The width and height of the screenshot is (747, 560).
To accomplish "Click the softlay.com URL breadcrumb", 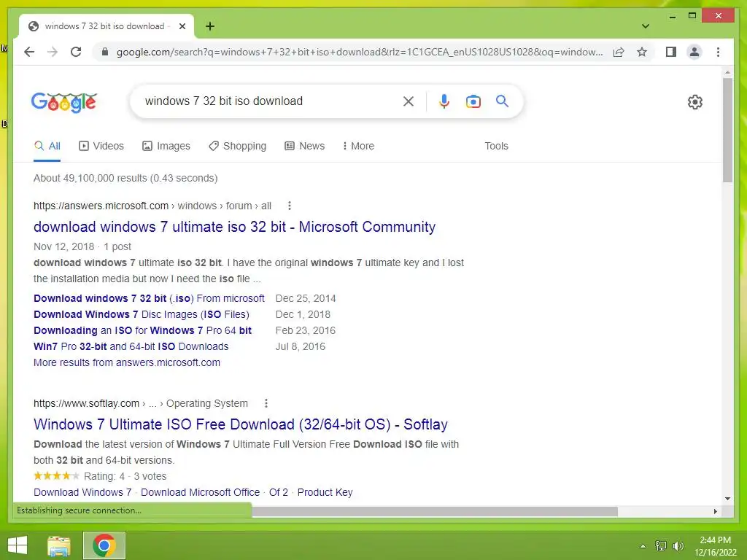I will [141, 403].
